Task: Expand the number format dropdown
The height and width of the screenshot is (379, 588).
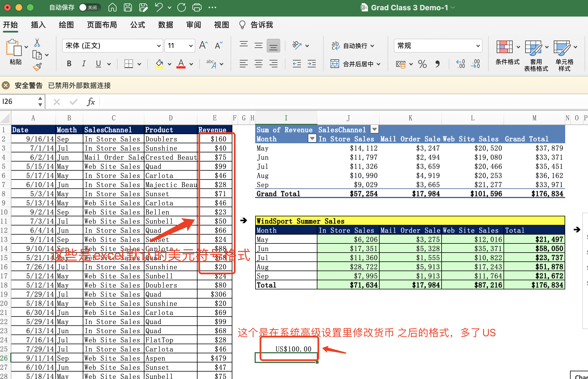Action: click(x=478, y=46)
